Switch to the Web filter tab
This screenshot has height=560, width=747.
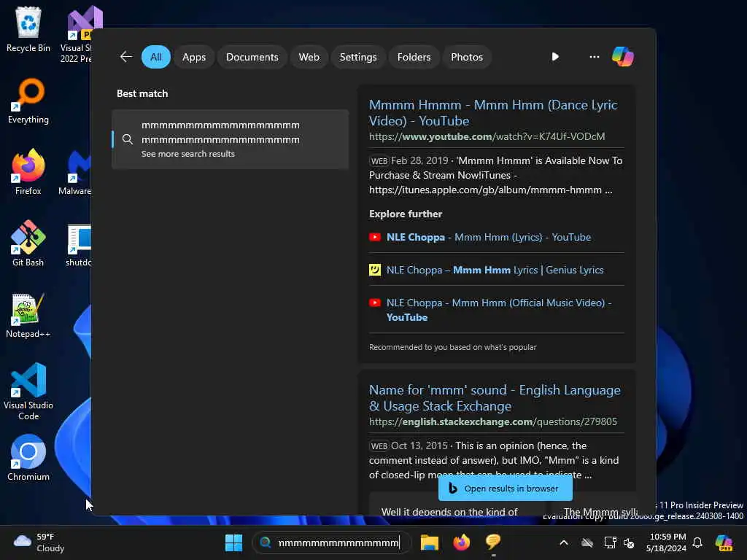point(309,57)
